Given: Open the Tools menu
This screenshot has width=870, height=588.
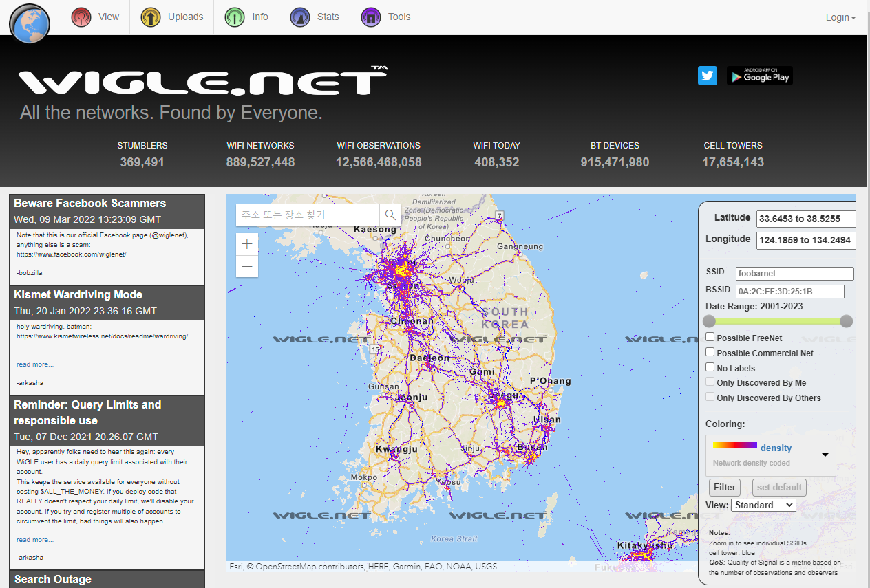Looking at the screenshot, I should pyautogui.click(x=385, y=17).
